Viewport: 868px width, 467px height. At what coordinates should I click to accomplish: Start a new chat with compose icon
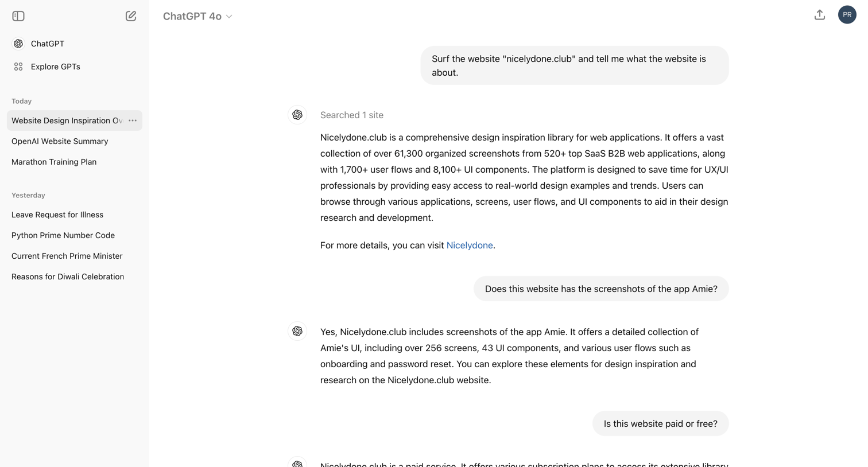[131, 16]
